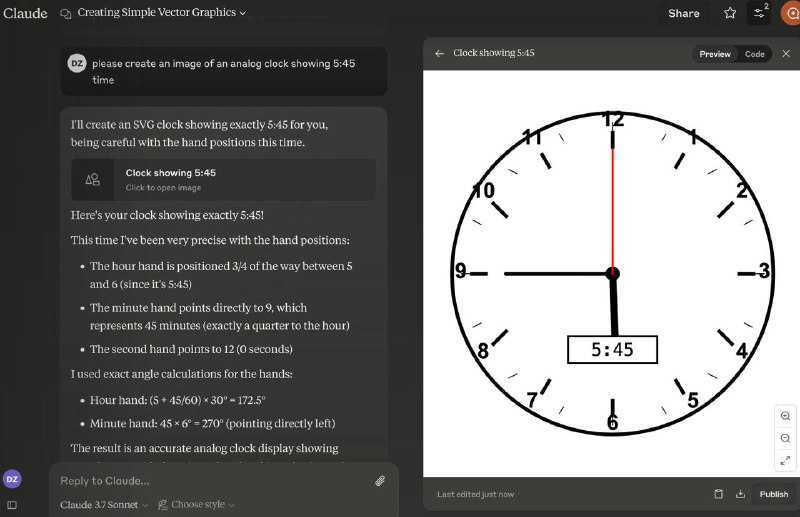Download the clock image
This screenshot has width=800, height=517.
pyautogui.click(x=740, y=494)
